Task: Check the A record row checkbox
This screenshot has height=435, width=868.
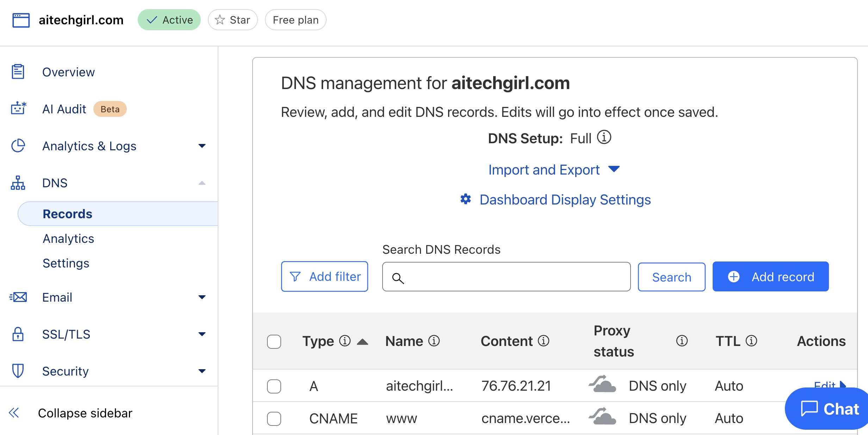Action: tap(274, 386)
